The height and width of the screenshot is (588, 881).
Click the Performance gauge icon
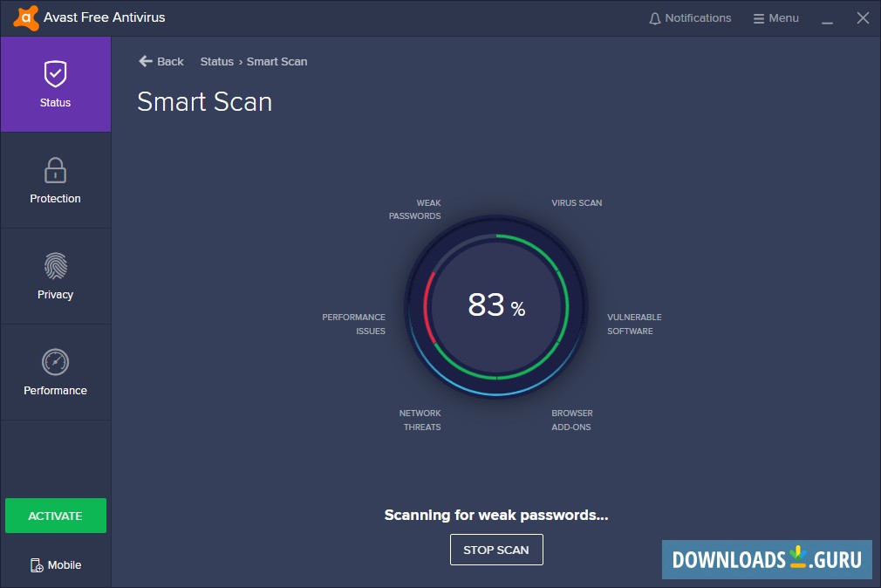click(x=55, y=362)
